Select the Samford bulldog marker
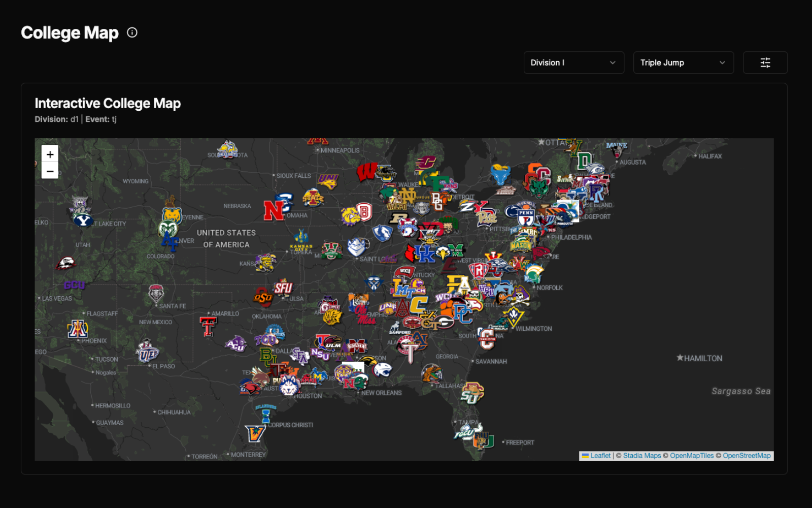The image size is (812, 508). click(x=399, y=328)
